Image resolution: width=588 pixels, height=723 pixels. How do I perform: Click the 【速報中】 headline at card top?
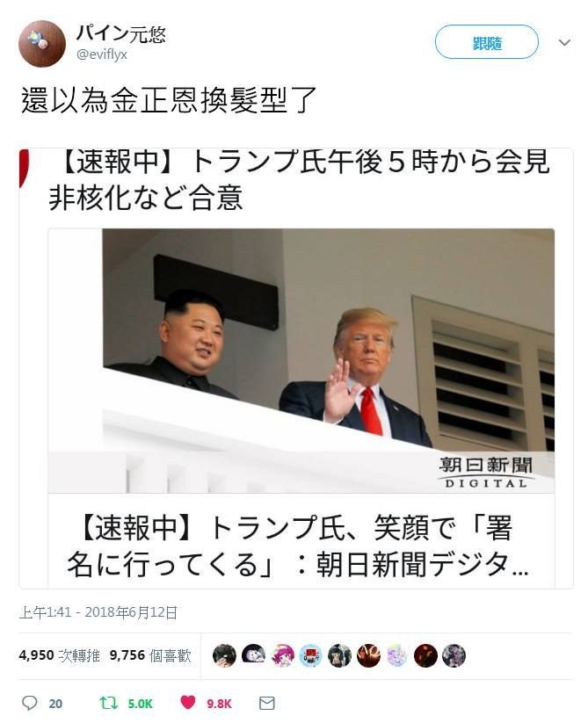pos(300,180)
